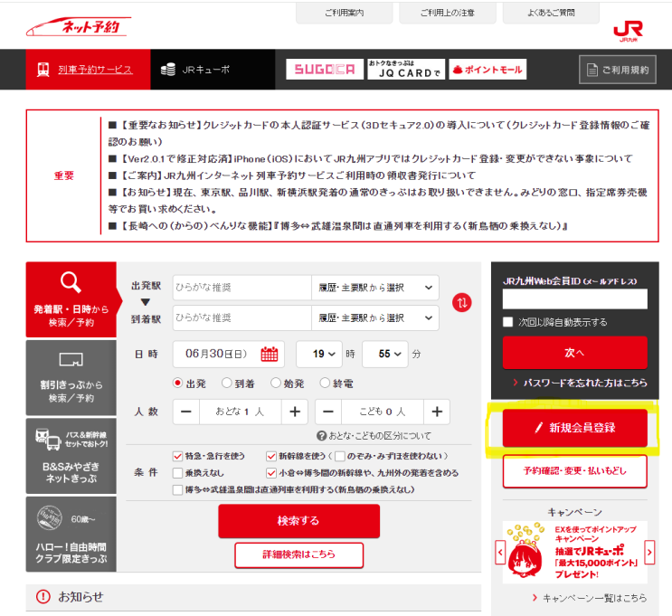The width and height of the screenshot is (672, 616).
Task: Click the 検索する button
Action: coord(298,521)
